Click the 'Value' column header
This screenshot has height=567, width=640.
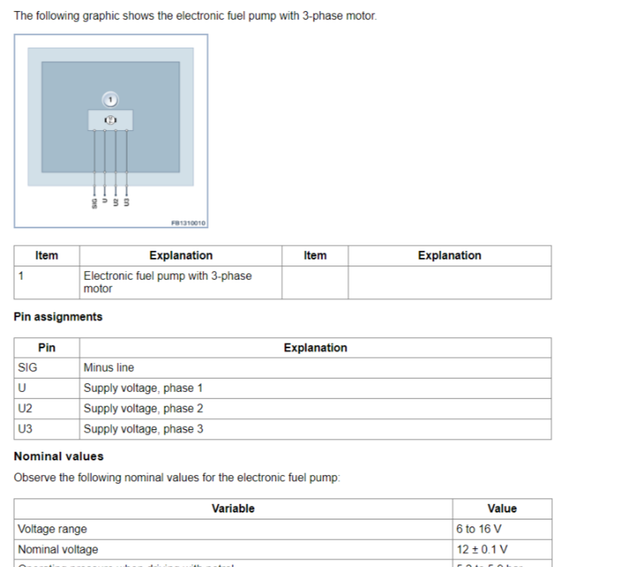[502, 509]
